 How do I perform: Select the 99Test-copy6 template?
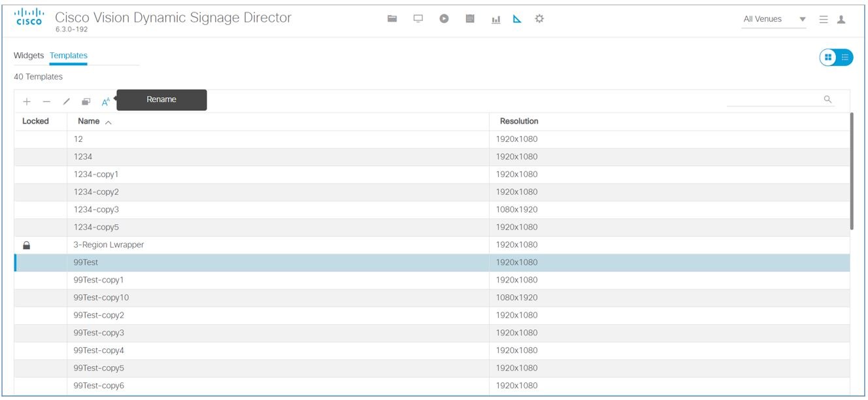point(433,386)
